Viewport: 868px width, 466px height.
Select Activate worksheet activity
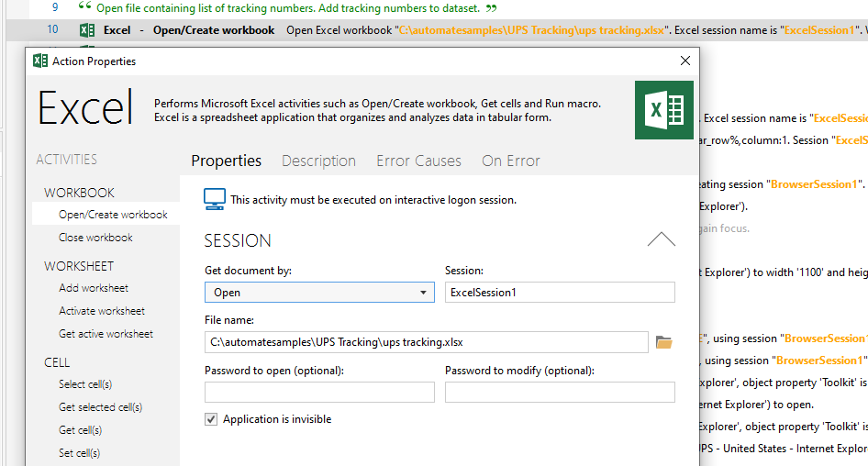pos(101,311)
